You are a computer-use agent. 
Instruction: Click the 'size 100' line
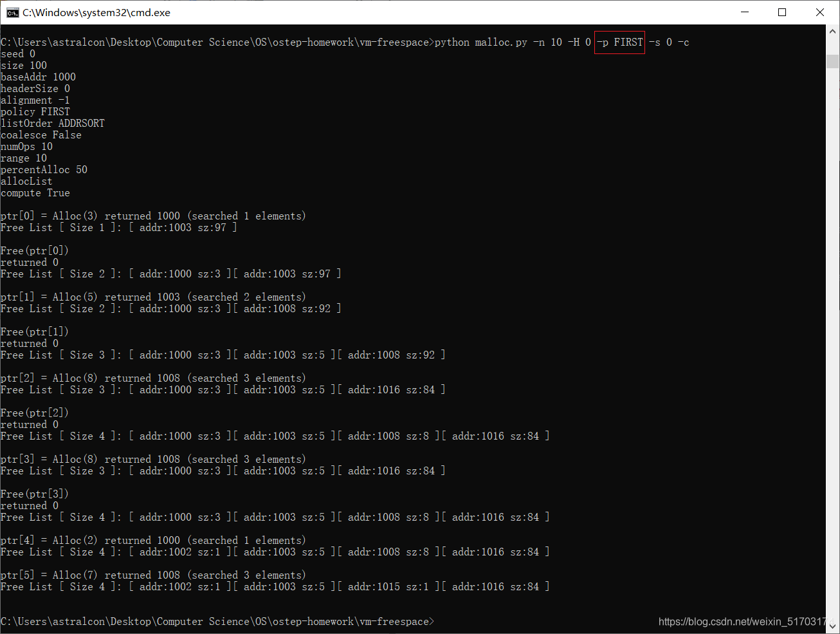click(24, 66)
